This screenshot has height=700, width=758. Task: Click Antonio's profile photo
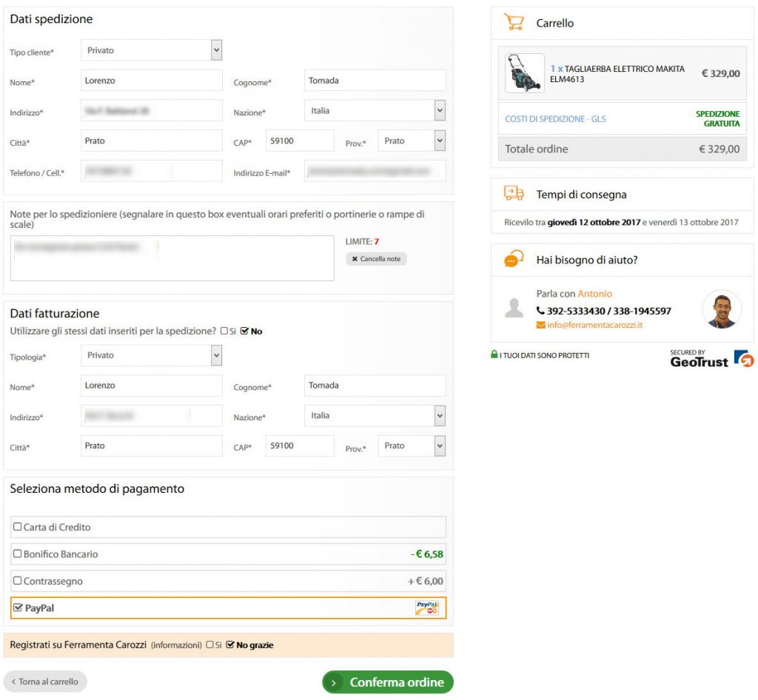click(x=721, y=309)
